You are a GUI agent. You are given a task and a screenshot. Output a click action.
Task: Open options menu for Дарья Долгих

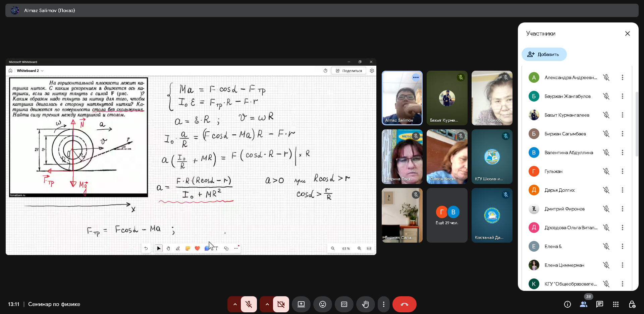tap(622, 190)
